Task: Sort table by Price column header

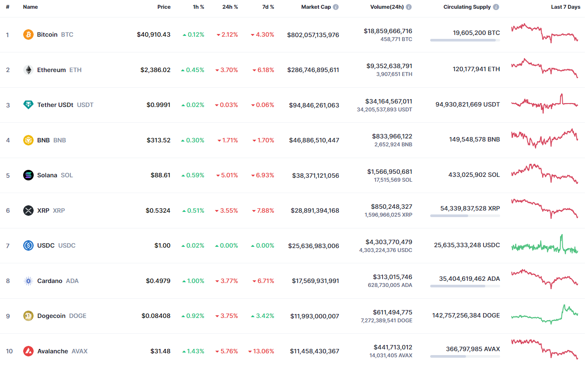Action: point(164,7)
